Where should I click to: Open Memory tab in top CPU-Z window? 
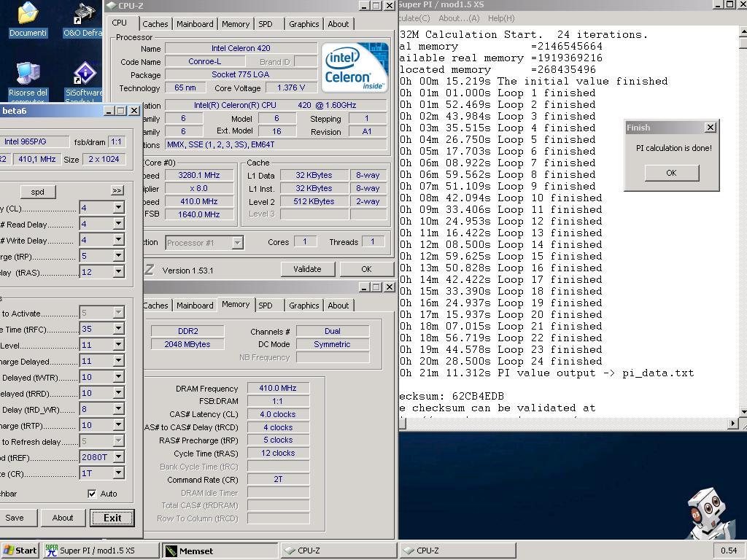coord(236,24)
